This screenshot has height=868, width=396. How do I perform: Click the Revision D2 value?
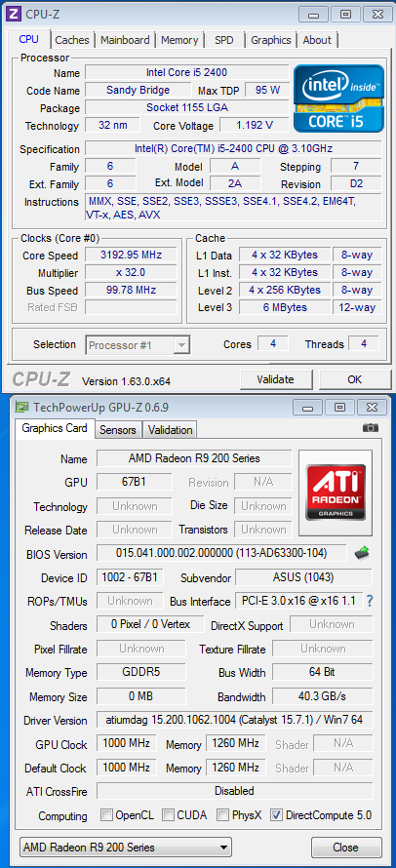[356, 183]
